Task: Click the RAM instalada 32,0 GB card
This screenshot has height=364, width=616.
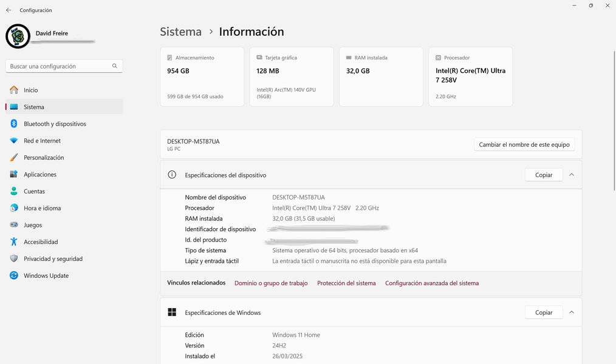Action: pos(381,76)
